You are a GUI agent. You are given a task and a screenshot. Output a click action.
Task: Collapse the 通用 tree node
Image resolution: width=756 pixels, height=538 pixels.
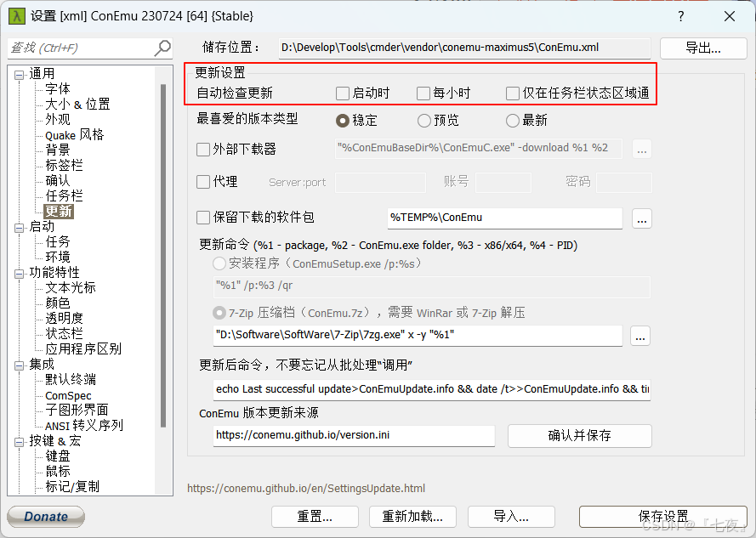point(20,75)
